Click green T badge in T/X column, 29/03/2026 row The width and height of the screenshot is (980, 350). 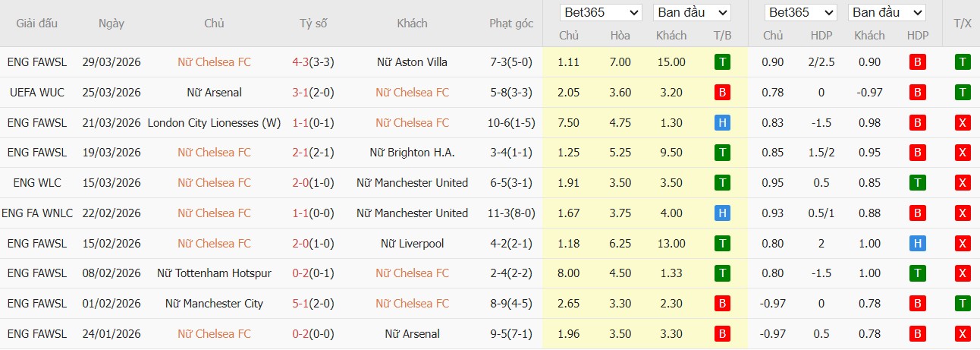click(x=963, y=62)
